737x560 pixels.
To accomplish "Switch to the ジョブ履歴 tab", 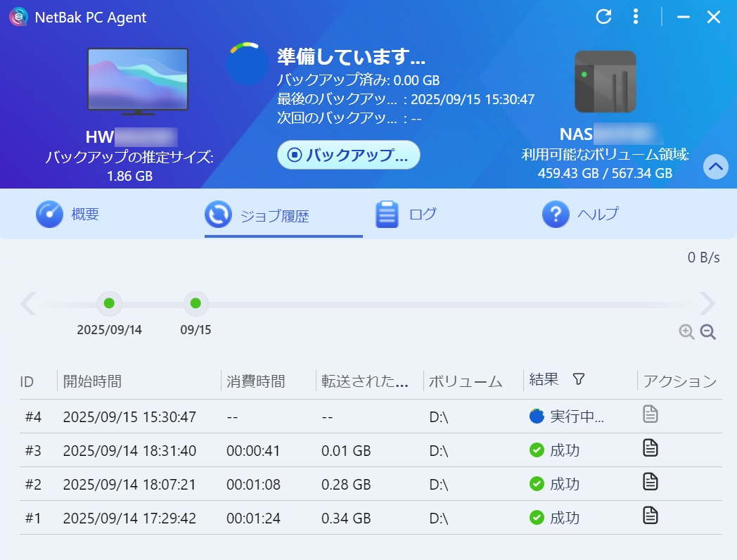I will (x=283, y=215).
